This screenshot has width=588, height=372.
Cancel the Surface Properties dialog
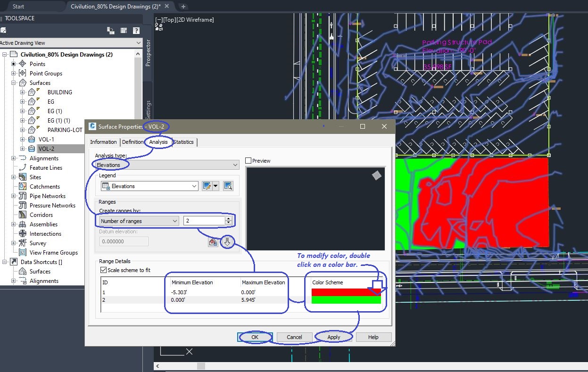coord(294,337)
